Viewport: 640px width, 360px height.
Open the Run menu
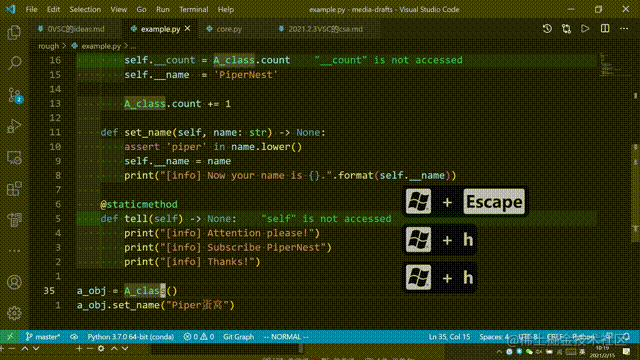point(163,9)
